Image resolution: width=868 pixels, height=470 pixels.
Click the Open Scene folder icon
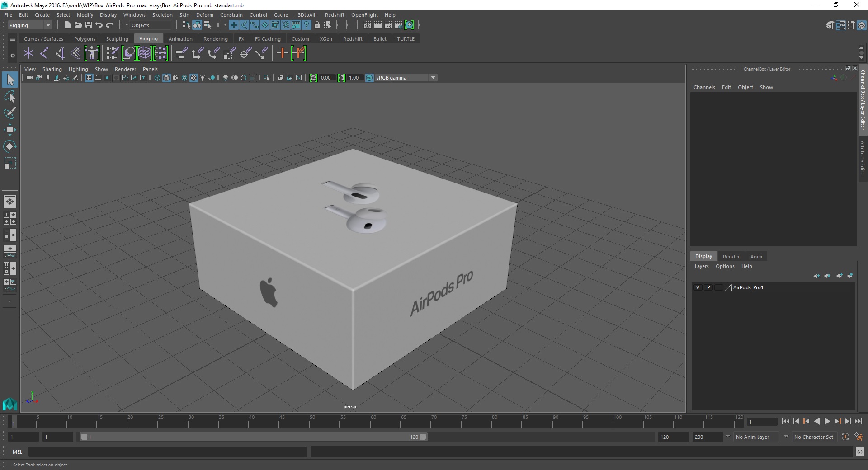[x=78, y=25]
